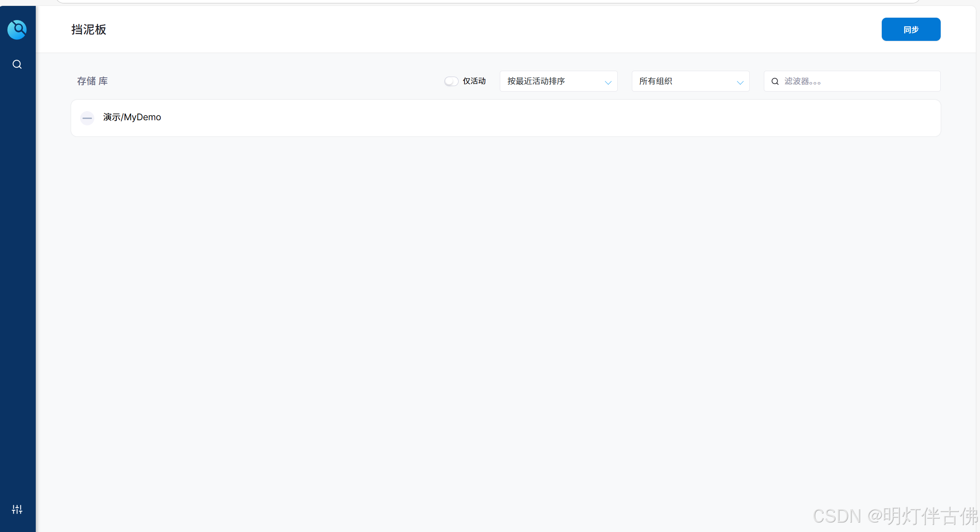
Task: Click the 同步 sync button
Action: tap(911, 29)
